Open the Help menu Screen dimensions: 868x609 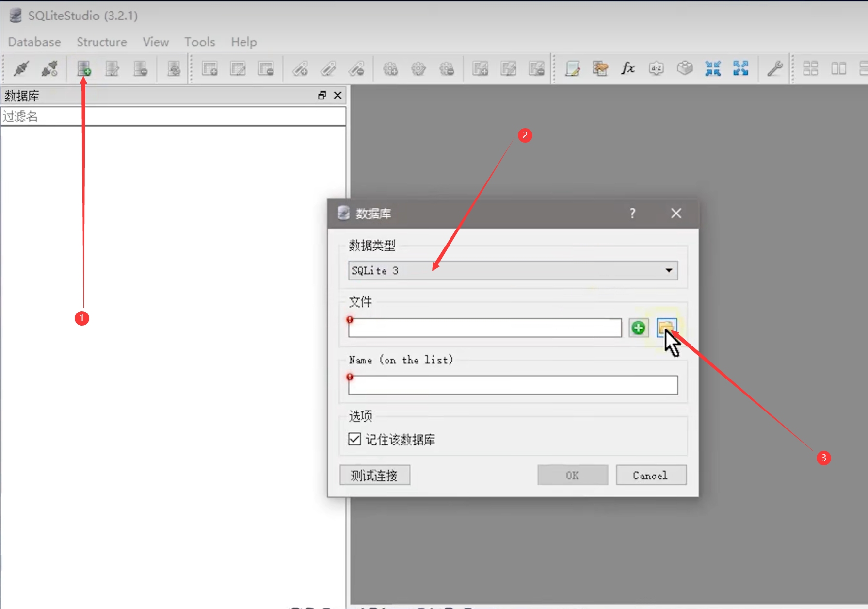(x=244, y=42)
